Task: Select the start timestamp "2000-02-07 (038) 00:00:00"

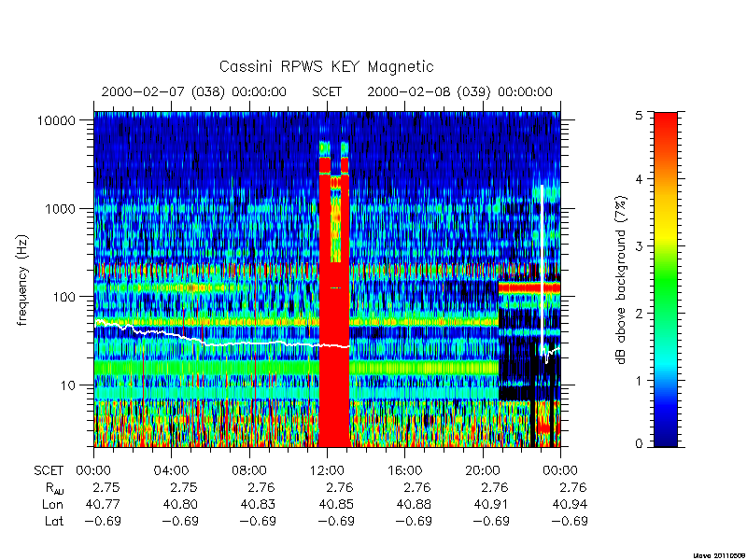Action: [x=193, y=91]
